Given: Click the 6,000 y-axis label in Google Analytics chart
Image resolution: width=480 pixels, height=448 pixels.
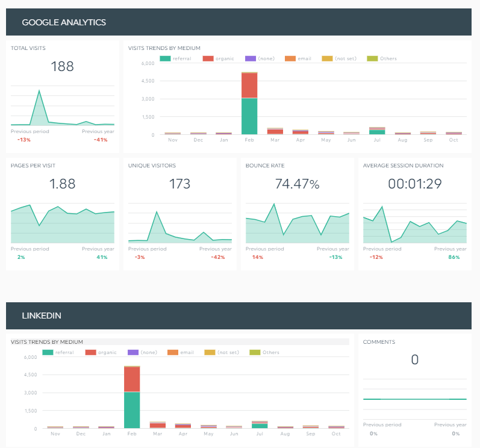Looking at the screenshot, I should coord(148,63).
